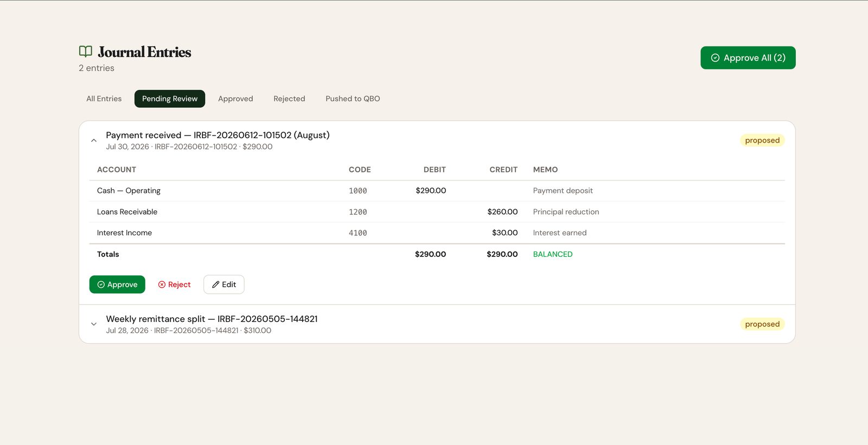Reject the Payment received entry
This screenshot has height=445, width=868.
(174, 285)
